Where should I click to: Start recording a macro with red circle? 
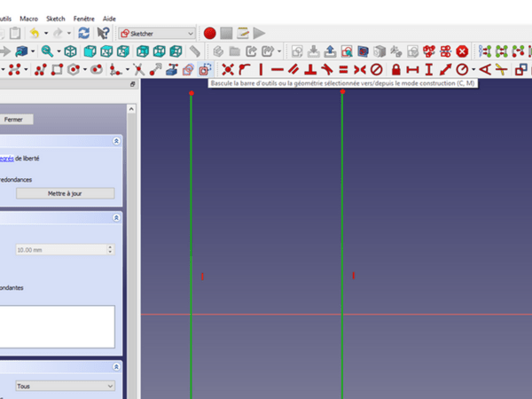(x=209, y=33)
